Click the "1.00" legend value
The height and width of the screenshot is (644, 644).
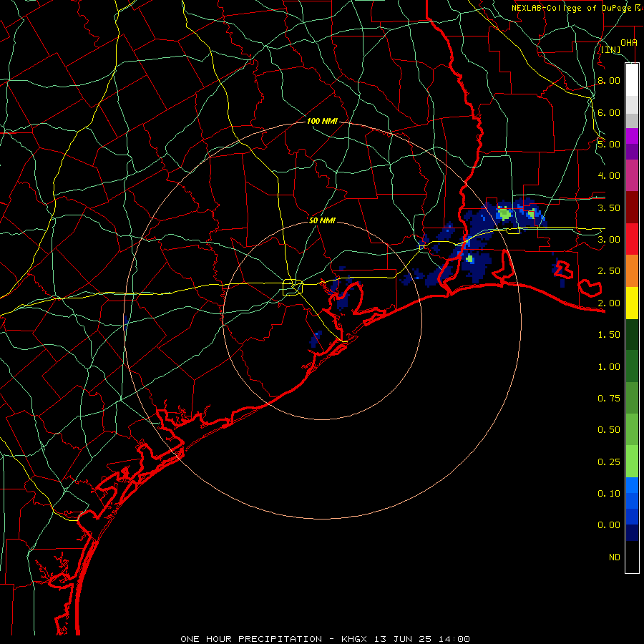pos(609,367)
